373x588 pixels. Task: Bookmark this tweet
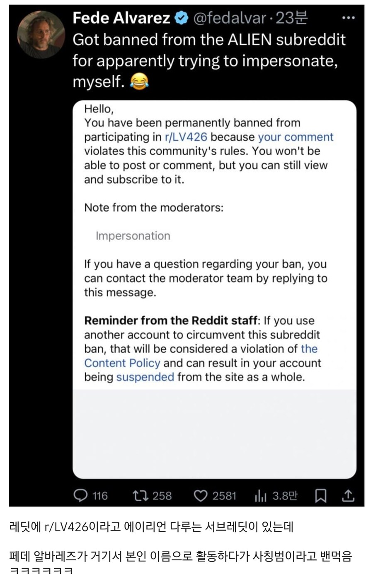coord(321,495)
